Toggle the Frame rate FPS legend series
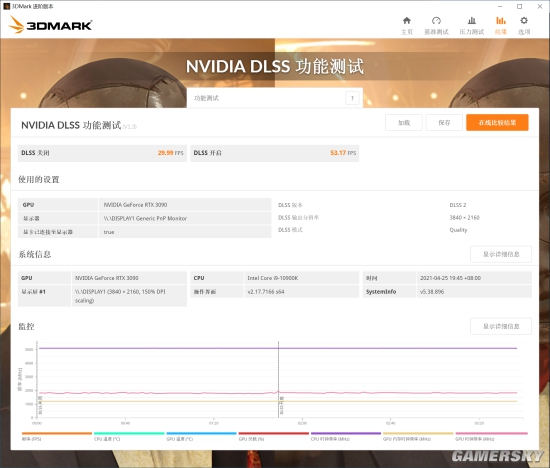550x468 pixels. click(56, 436)
